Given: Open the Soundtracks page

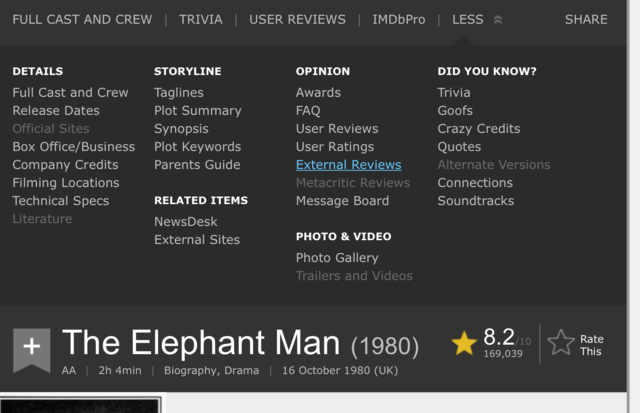Looking at the screenshot, I should click(476, 201).
